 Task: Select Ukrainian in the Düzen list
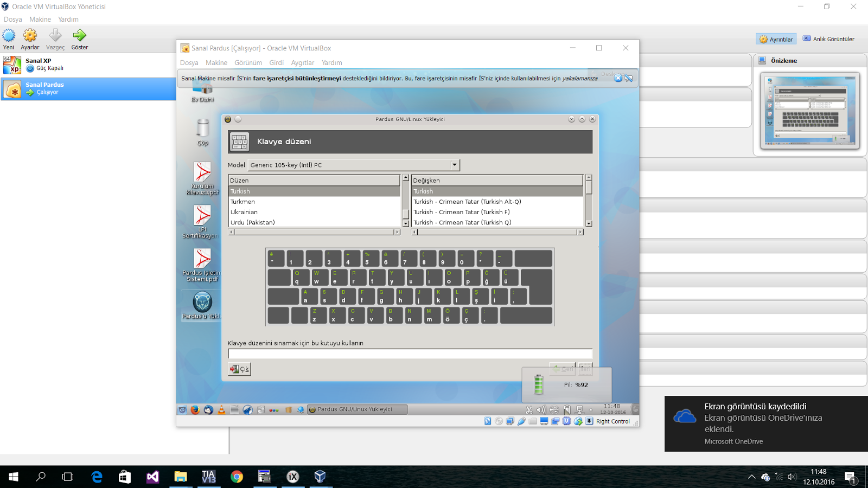[314, 212]
